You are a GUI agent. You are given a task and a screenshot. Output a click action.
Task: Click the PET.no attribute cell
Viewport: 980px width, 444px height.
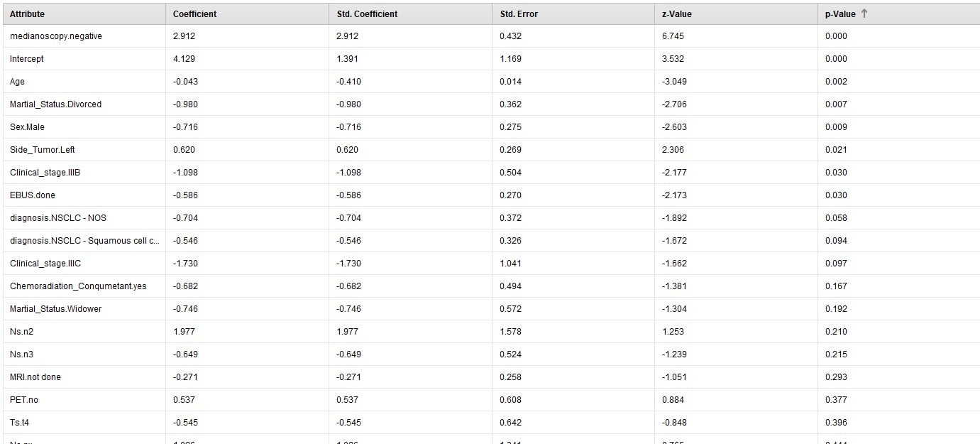click(84, 400)
